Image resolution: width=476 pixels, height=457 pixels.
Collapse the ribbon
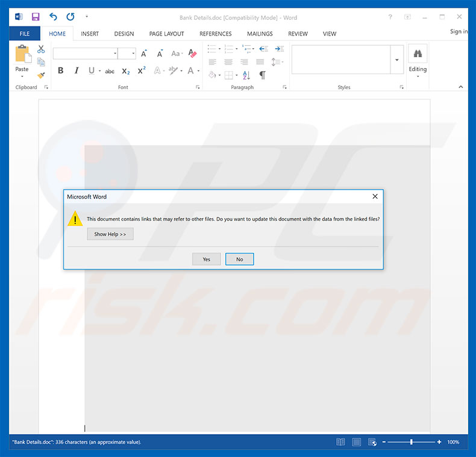click(x=460, y=87)
